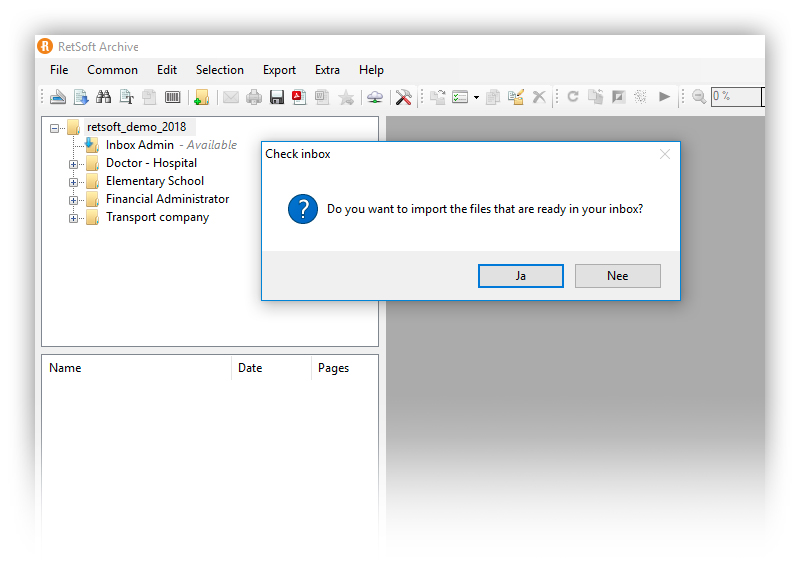Expand the Doctor - Hospital folder

tap(73, 164)
